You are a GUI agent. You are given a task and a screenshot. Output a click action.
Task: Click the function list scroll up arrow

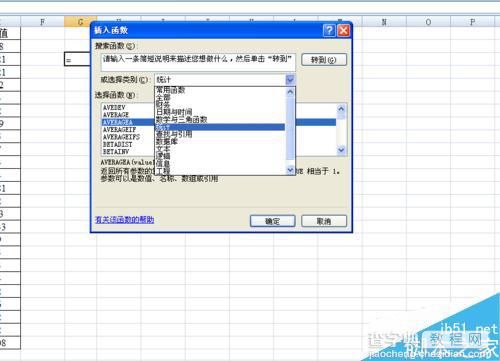click(x=341, y=109)
